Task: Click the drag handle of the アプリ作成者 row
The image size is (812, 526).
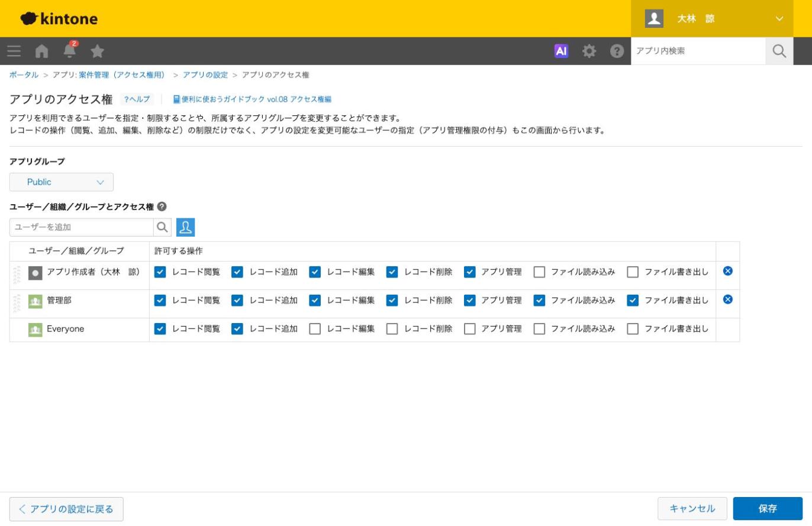Action: [17, 274]
